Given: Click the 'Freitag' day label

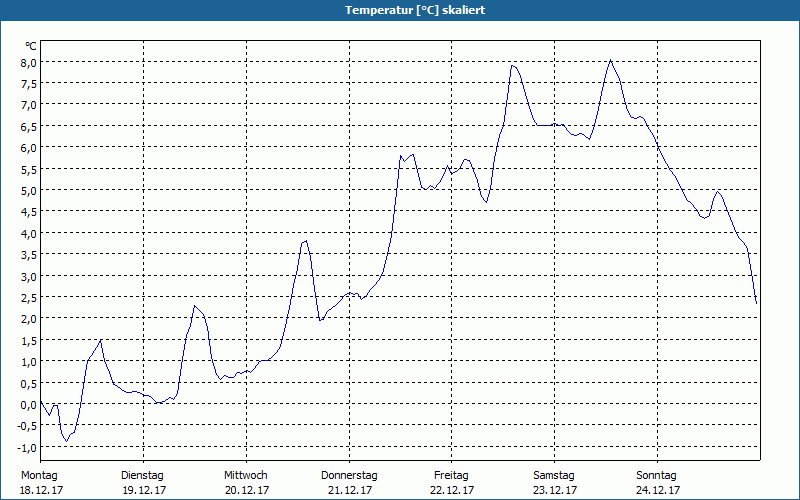Looking at the screenshot, I should (452, 476).
